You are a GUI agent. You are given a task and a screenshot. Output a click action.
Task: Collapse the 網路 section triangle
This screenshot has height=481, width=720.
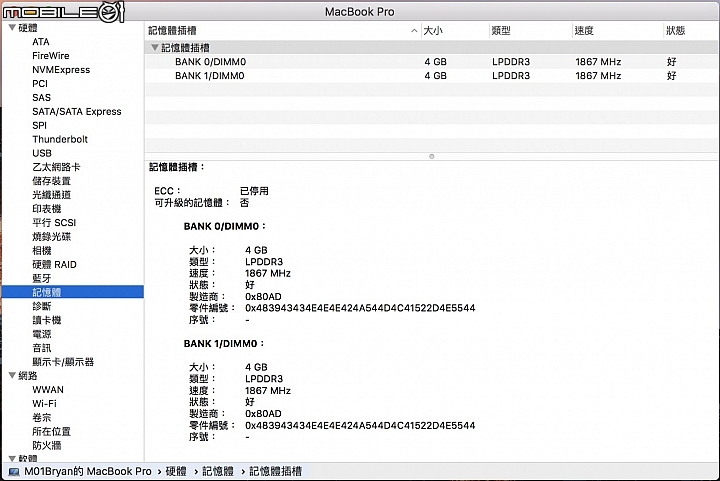tap(12, 375)
